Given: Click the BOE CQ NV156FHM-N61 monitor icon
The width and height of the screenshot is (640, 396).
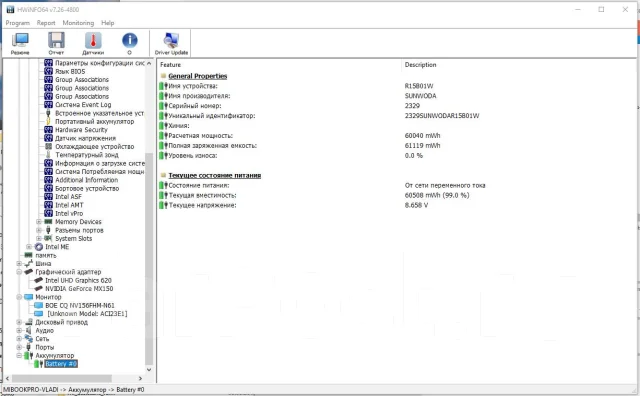Looking at the screenshot, I should [x=39, y=305].
